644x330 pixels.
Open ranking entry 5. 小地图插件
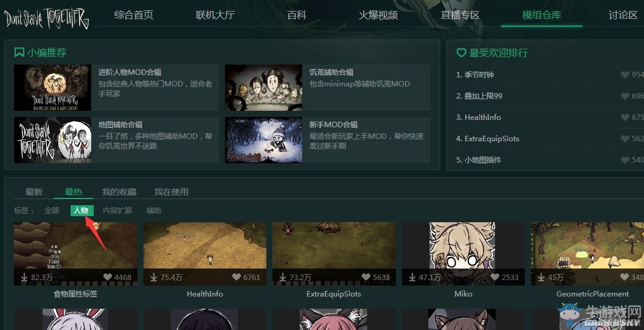479,160
